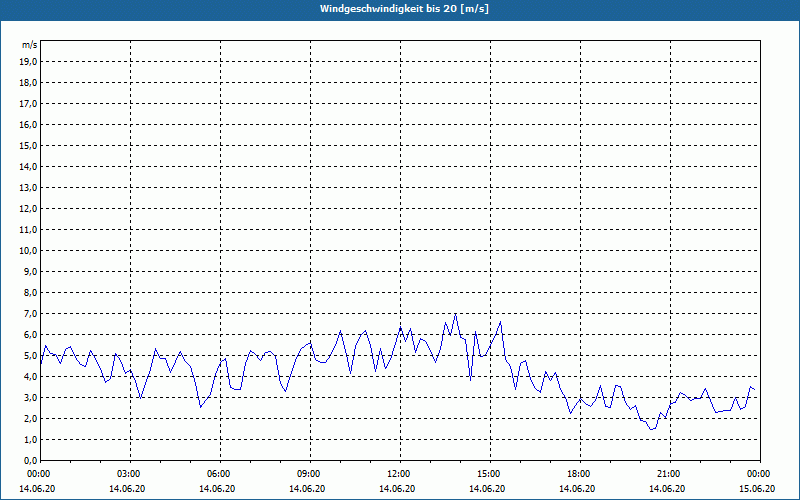Click the 03:00 time axis label
This screenshot has height=500, width=800.
pyautogui.click(x=131, y=474)
